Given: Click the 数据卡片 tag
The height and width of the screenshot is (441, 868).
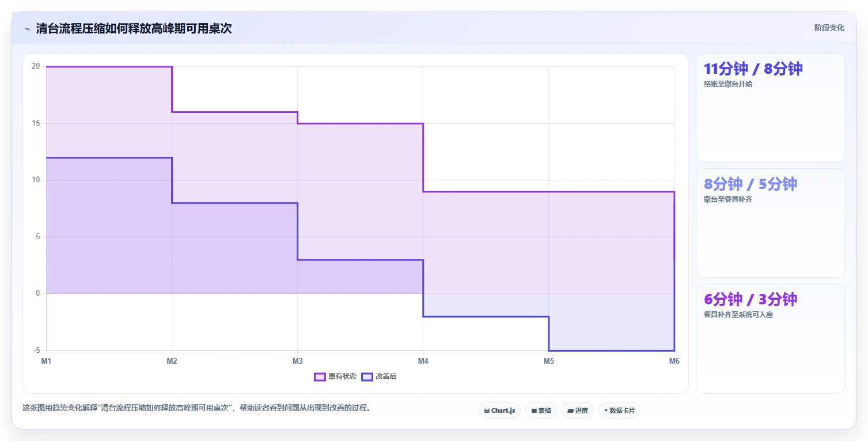Looking at the screenshot, I should [619, 410].
